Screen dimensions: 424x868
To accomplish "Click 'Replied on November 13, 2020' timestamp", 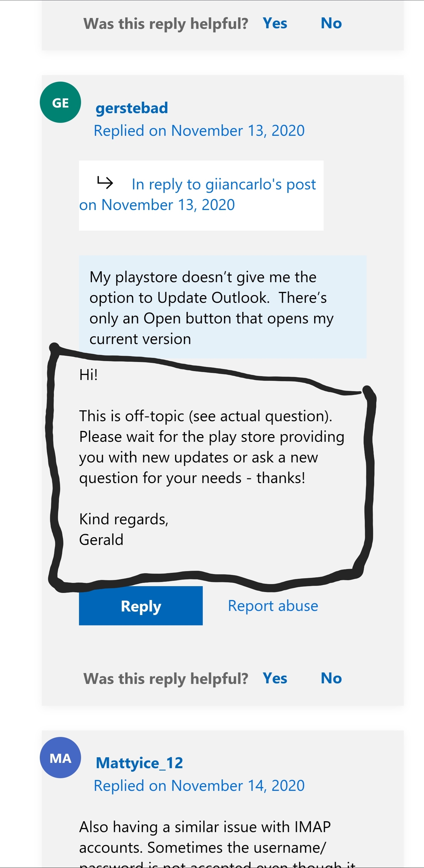I will (199, 131).
